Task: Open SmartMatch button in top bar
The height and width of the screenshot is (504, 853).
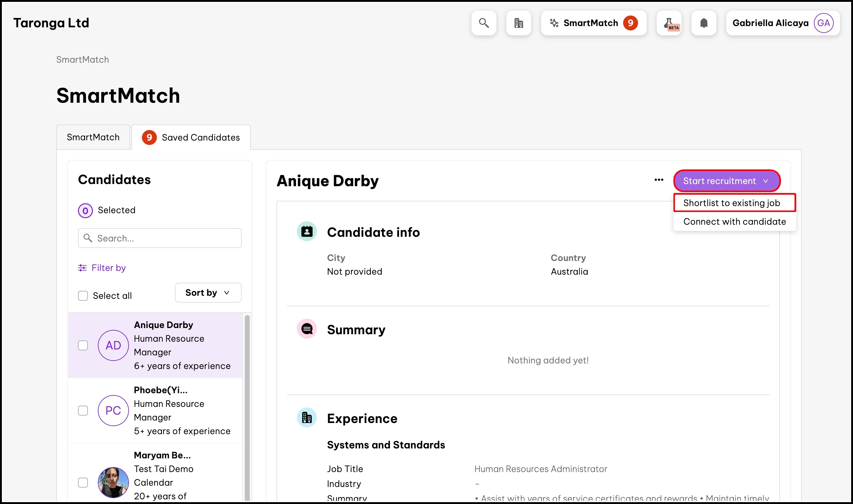Action: point(593,23)
